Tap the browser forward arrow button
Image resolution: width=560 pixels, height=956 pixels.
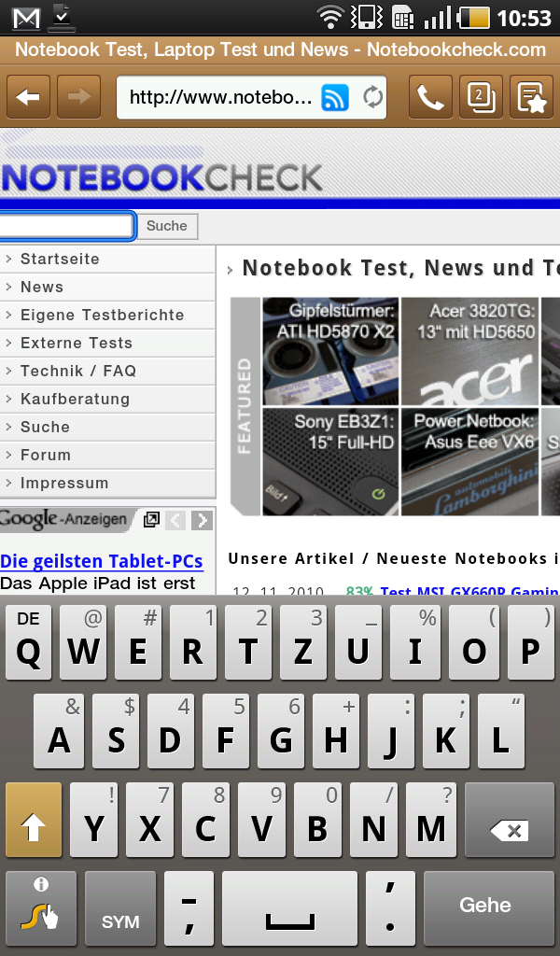click(78, 96)
